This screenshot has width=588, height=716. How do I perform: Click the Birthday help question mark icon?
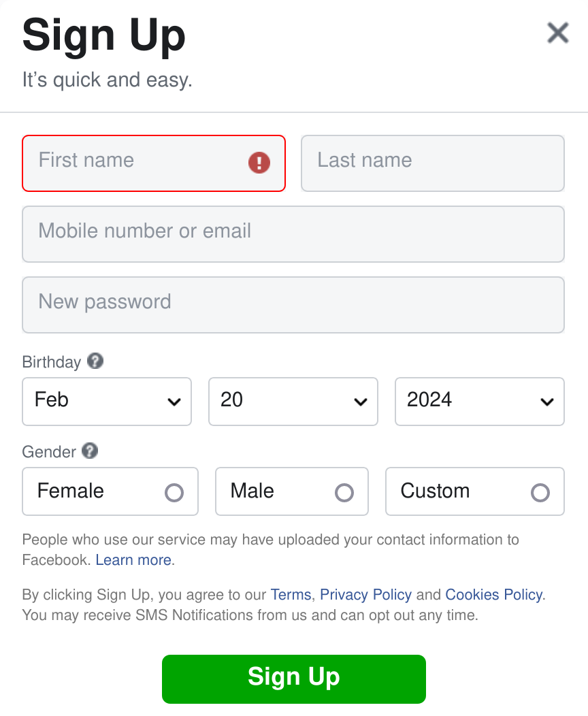click(x=95, y=361)
